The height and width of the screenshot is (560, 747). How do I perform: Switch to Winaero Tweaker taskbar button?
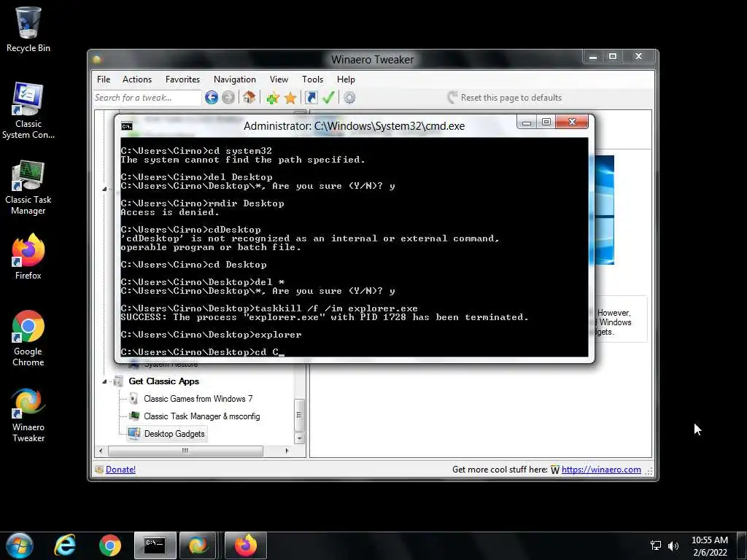click(x=198, y=545)
